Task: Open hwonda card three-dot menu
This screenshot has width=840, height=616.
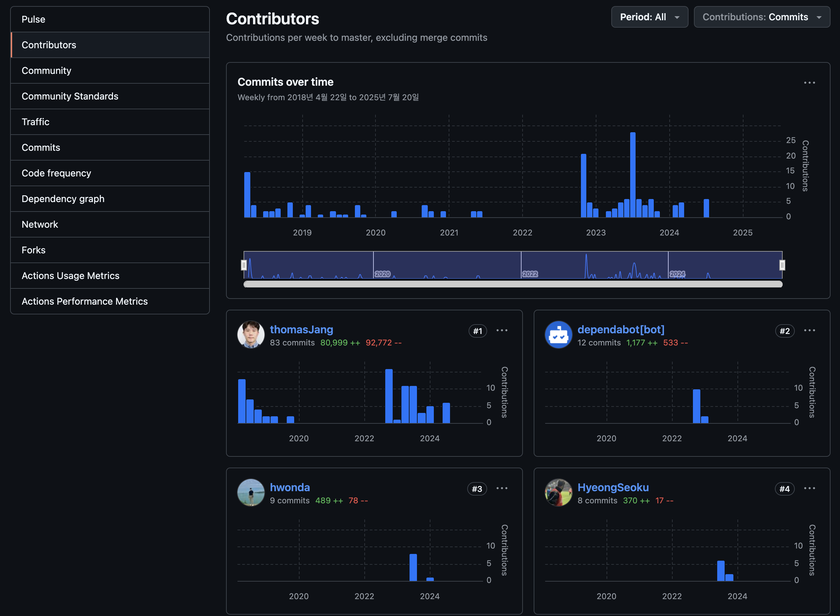Action: pos(501,488)
